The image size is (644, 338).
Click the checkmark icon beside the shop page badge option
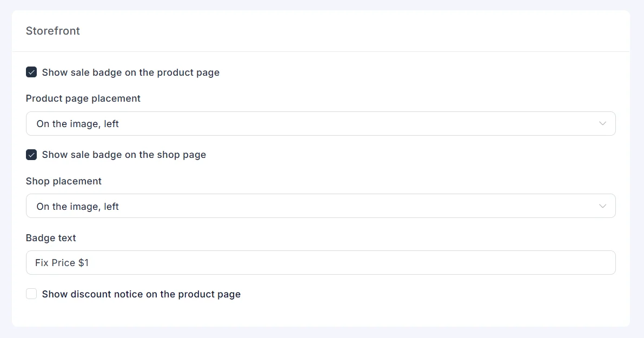(31, 155)
